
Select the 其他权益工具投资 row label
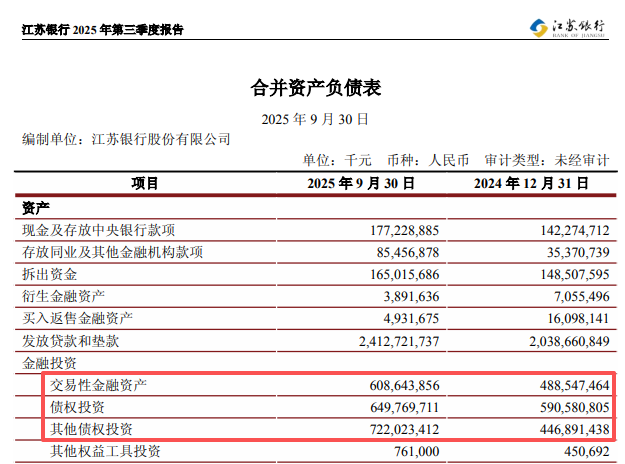pos(106,452)
